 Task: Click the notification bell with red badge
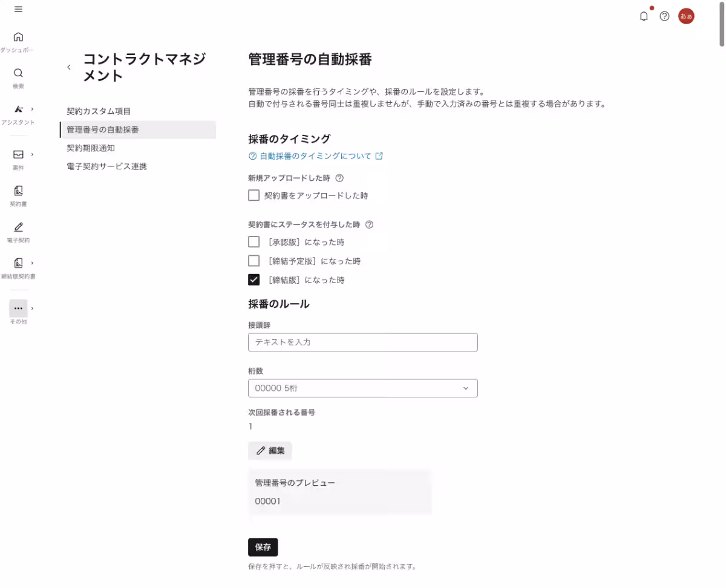643,16
